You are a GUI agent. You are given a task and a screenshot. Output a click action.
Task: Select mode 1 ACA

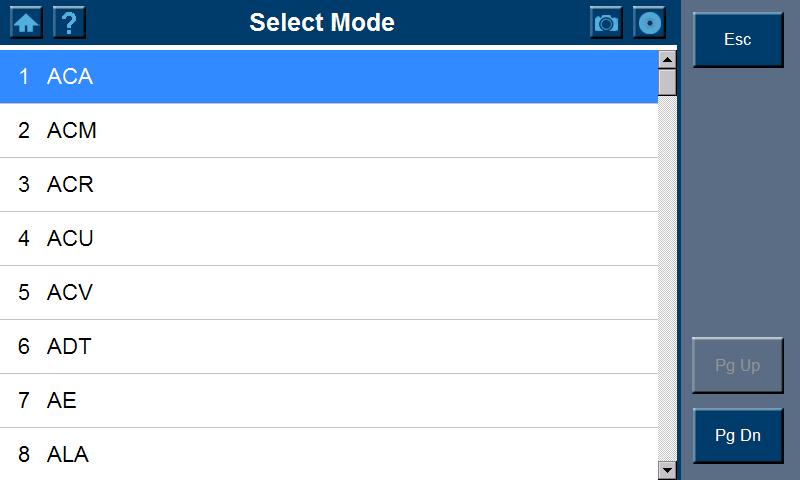(x=328, y=77)
